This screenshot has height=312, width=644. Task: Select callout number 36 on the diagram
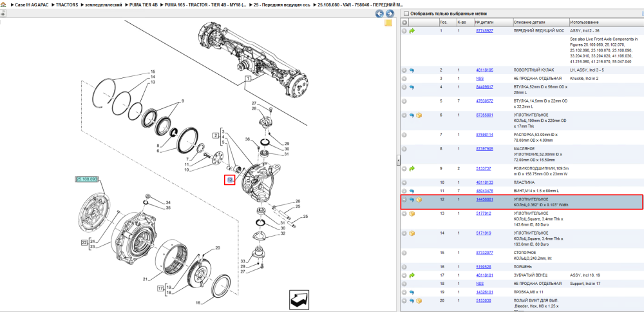click(x=248, y=139)
